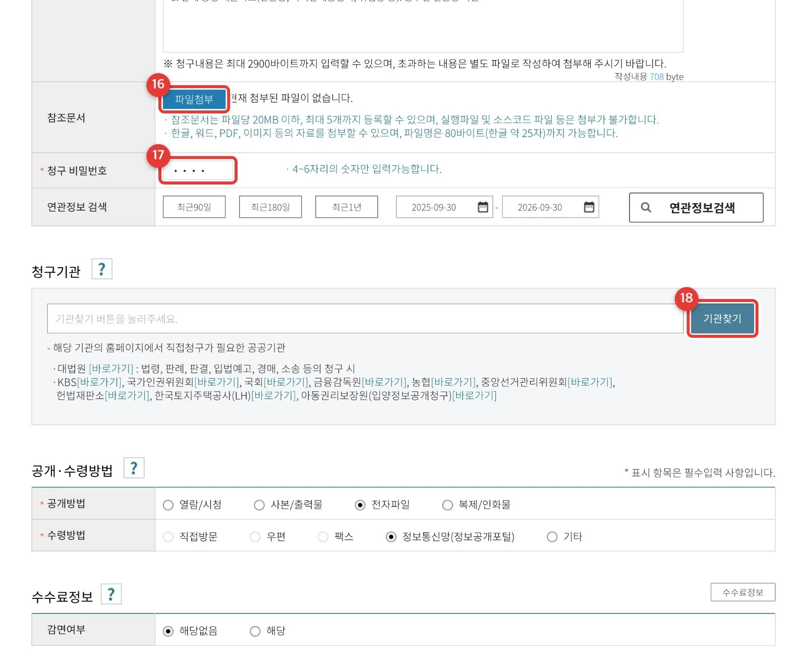The width and height of the screenshot is (807, 672).
Task: Open KBS 바로가기 link
Action: (99, 382)
